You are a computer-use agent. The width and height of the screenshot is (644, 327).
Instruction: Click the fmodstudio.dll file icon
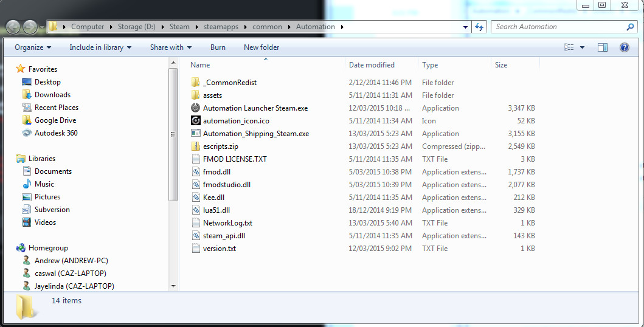click(x=195, y=185)
